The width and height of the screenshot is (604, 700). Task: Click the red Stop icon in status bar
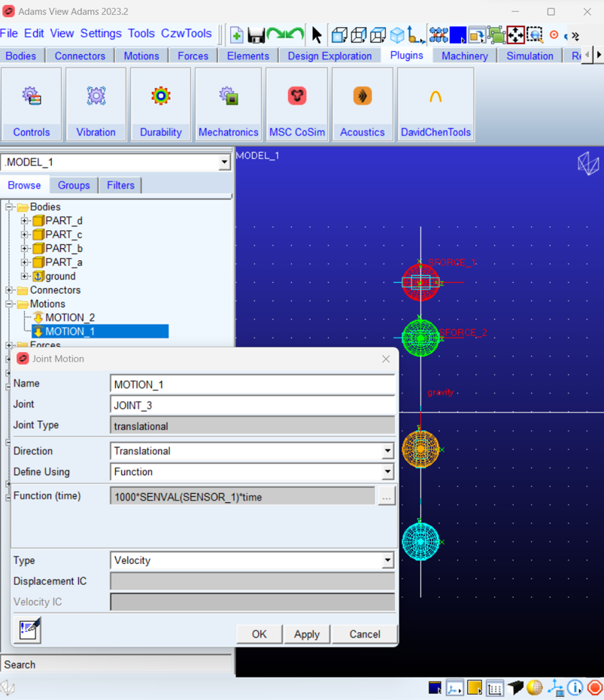coord(595,688)
